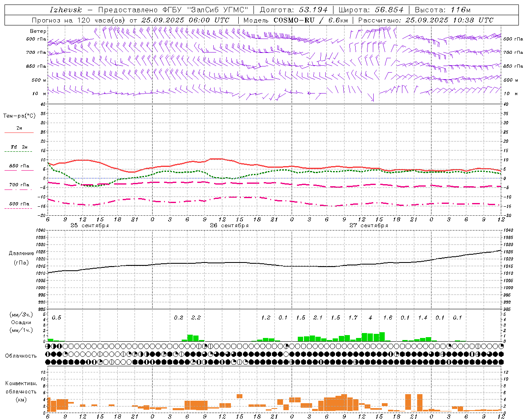
Task: Click the 2.2 precipitation total value
Action: 196,318
